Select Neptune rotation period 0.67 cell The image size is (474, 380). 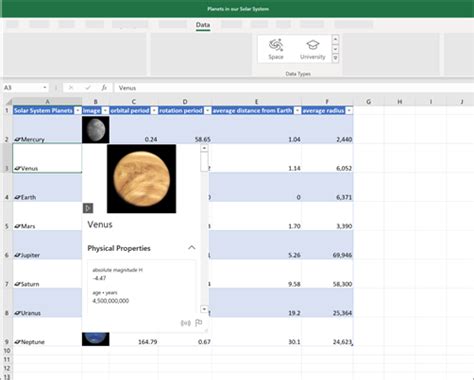(x=185, y=339)
